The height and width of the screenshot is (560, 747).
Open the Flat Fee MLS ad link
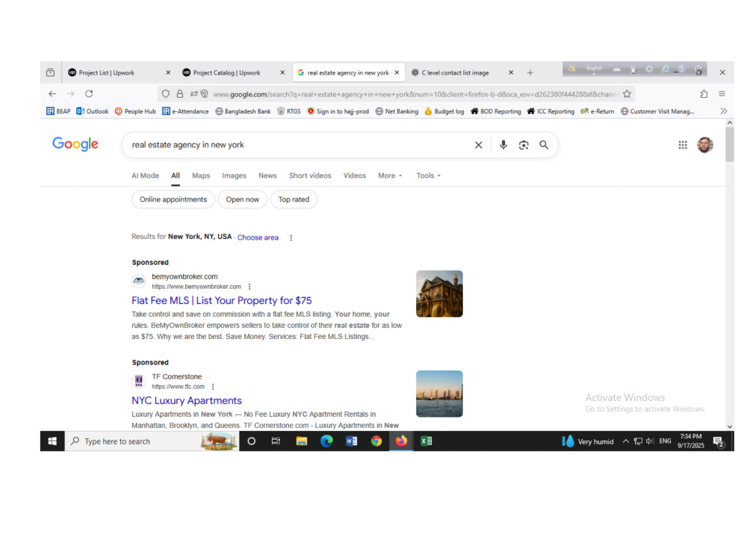tap(222, 300)
